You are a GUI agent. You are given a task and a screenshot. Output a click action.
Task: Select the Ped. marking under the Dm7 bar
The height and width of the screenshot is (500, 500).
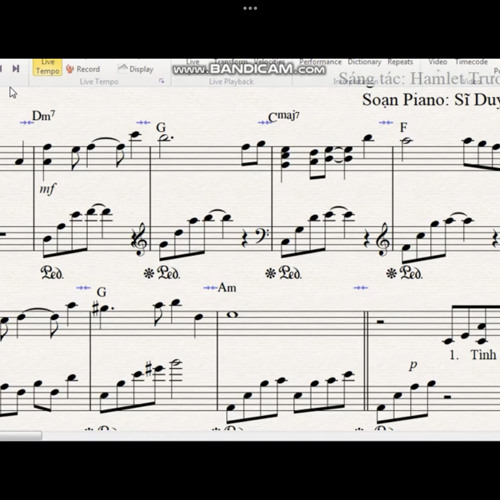(x=52, y=273)
